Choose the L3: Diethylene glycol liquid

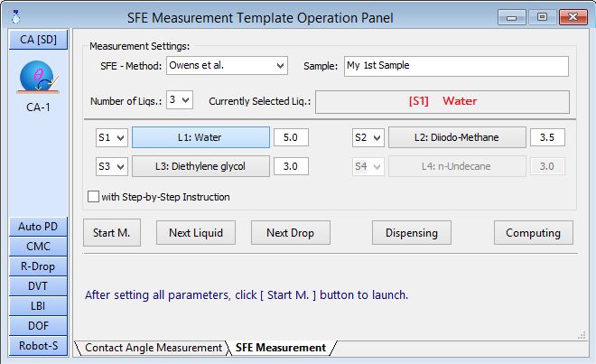pos(200,166)
